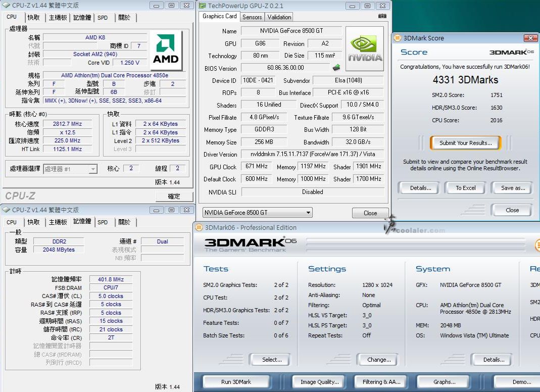Click the TechPowerUp GPU-Z title bar icon

(x=203, y=6)
